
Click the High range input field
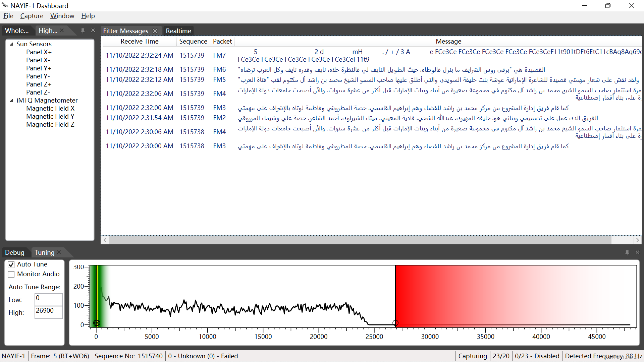[x=49, y=312]
